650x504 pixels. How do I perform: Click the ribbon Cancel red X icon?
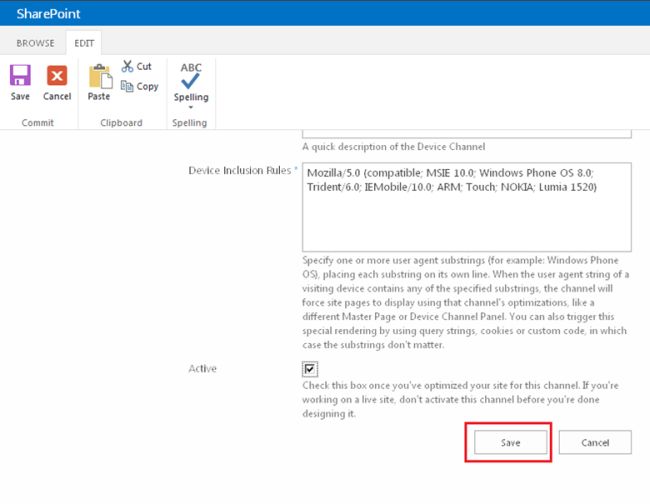(57, 75)
